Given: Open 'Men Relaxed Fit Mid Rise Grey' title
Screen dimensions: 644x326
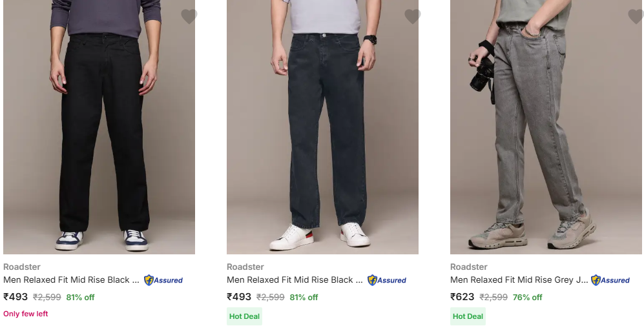Looking at the screenshot, I should (x=519, y=280).
